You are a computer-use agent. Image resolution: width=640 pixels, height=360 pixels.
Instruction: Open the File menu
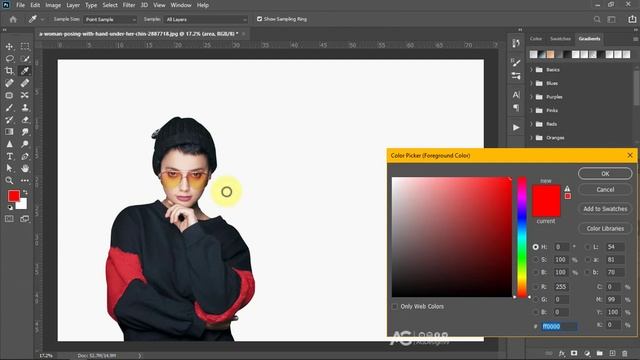(x=20, y=5)
